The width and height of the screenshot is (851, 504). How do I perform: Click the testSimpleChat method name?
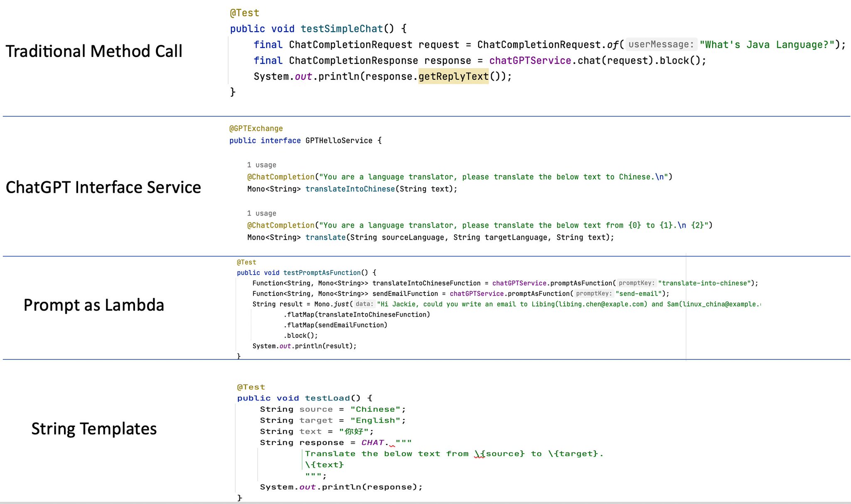341,29
